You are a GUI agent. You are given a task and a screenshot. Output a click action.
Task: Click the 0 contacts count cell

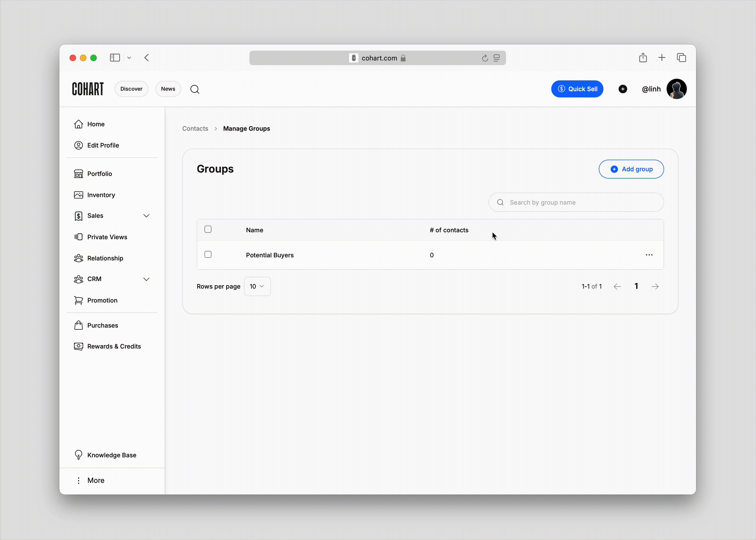432,255
